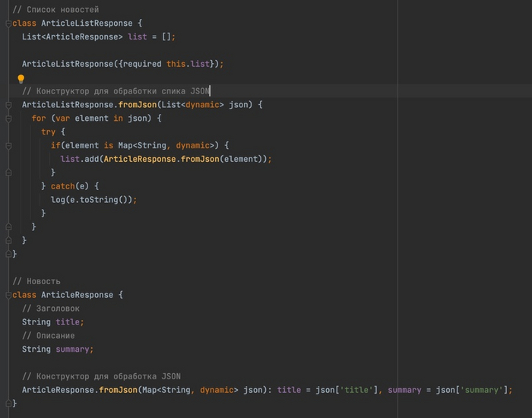The image size is (532, 418).
Task: Collapse the ArticleListResponse class fold marker
Action: pyautogui.click(x=8, y=24)
